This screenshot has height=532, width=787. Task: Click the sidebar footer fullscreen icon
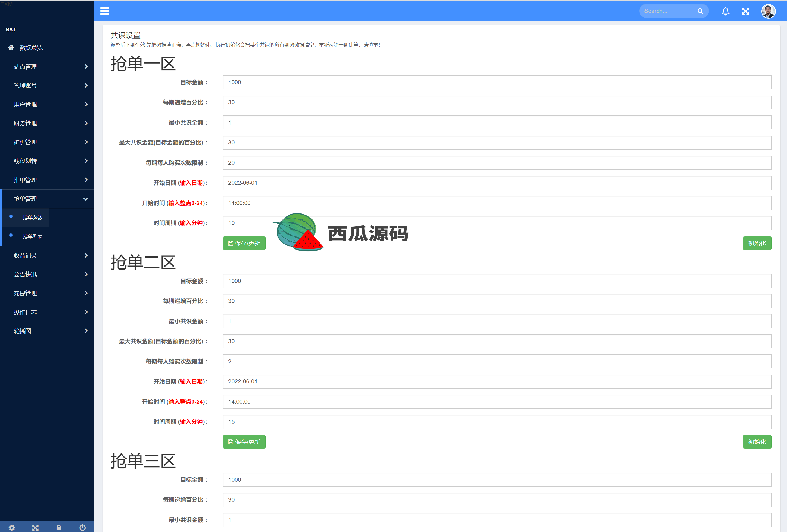[35, 527]
